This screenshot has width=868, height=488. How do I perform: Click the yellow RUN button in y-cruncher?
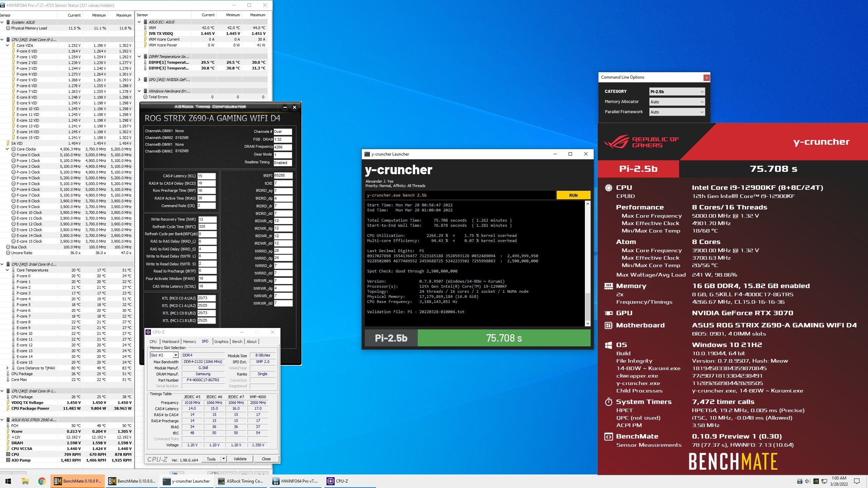[x=573, y=195]
